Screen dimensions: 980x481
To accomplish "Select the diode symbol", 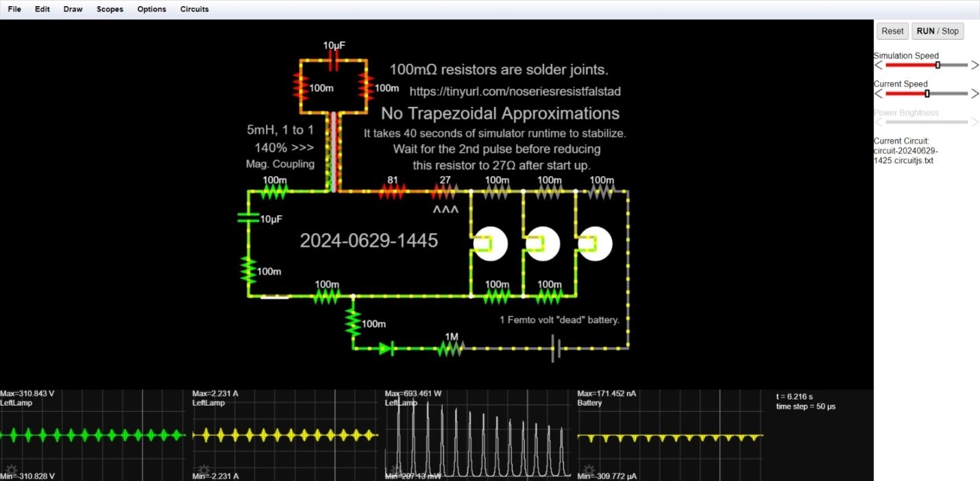I will [x=387, y=349].
